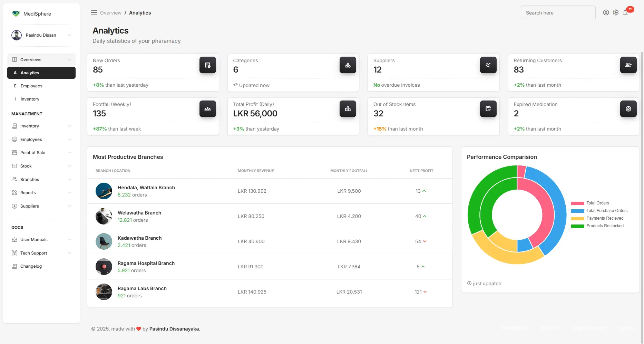The width and height of the screenshot is (644, 344).
Task: Toggle Products Restocked legend entry
Action: click(605, 226)
